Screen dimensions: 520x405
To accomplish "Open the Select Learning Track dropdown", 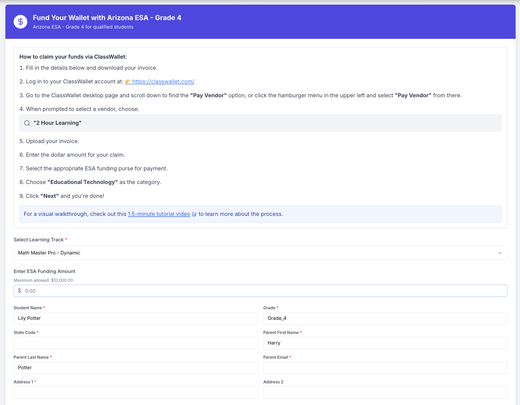I will (x=260, y=253).
